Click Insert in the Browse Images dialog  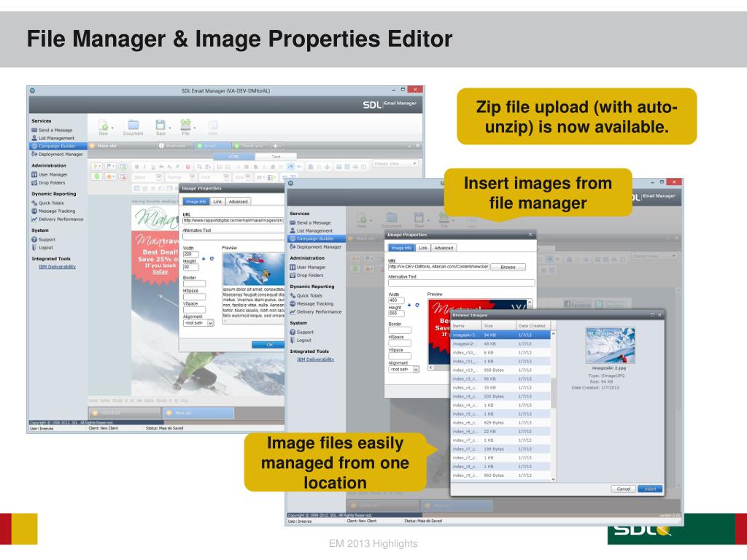click(x=650, y=489)
